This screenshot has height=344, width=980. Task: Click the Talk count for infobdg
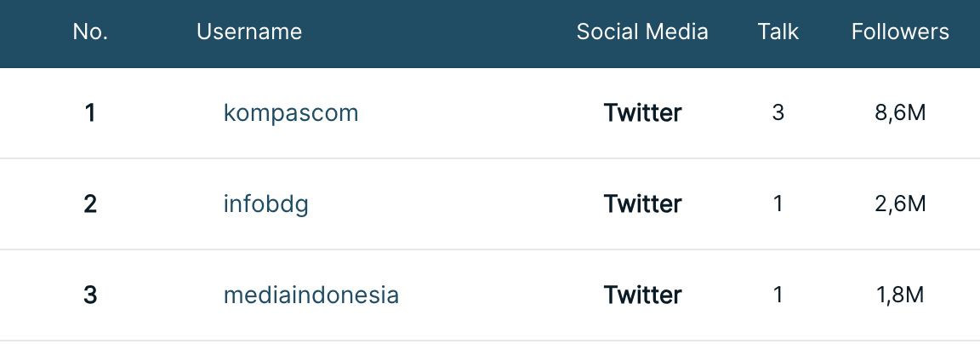(778, 204)
